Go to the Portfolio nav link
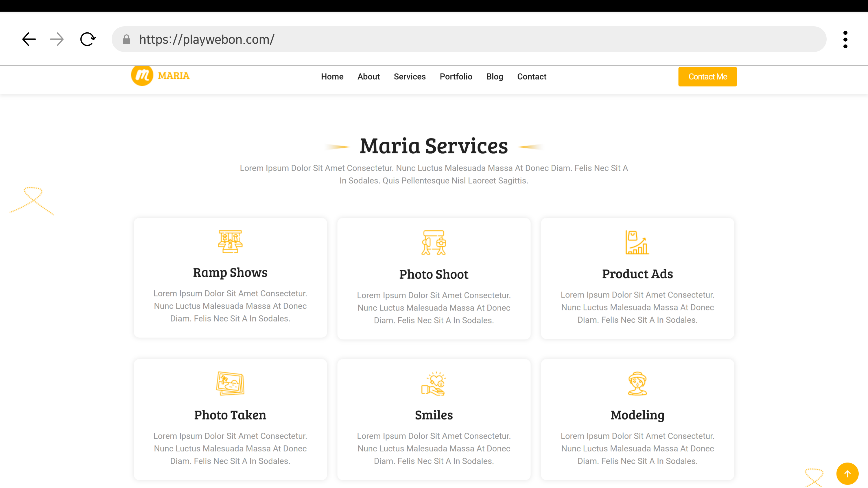 click(456, 76)
